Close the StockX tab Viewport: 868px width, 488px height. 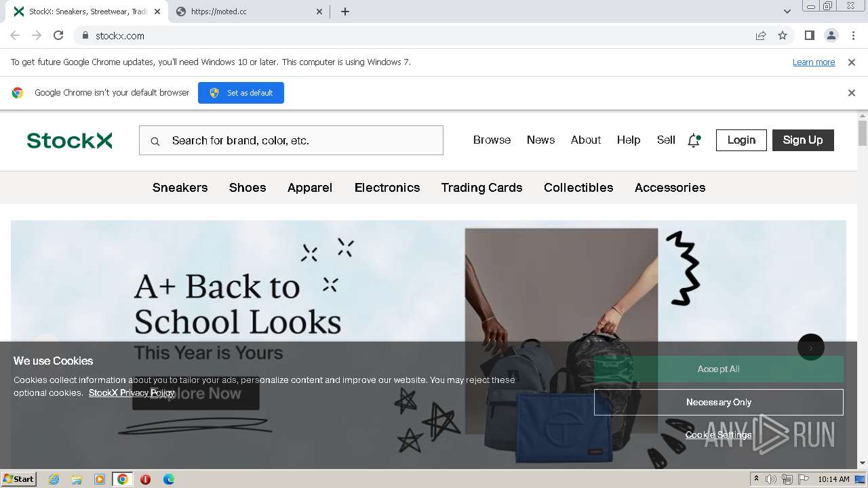pyautogui.click(x=157, y=12)
